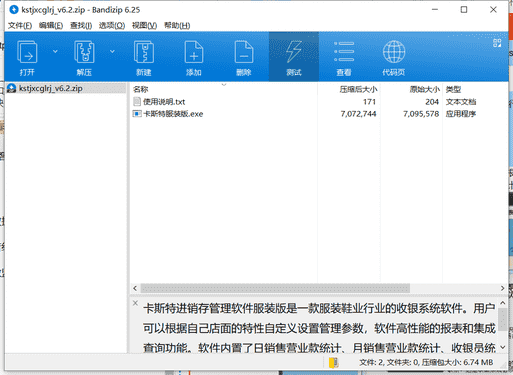Click the 文本文档 type cell
The height and width of the screenshot is (375, 513).
461,102
